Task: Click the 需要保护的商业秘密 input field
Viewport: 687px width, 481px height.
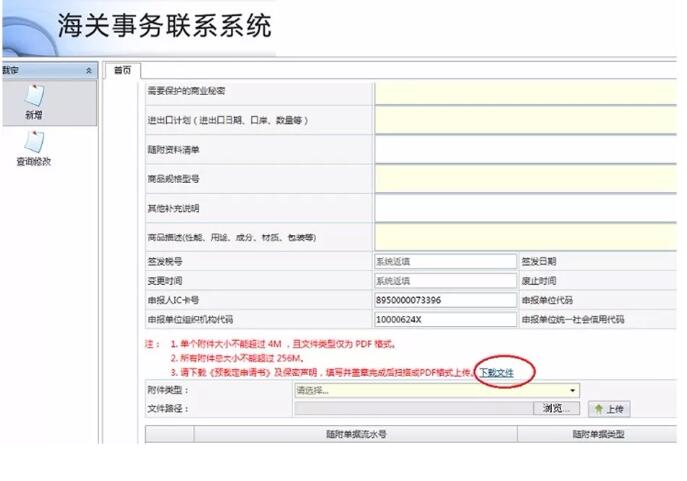Action: (x=526, y=92)
